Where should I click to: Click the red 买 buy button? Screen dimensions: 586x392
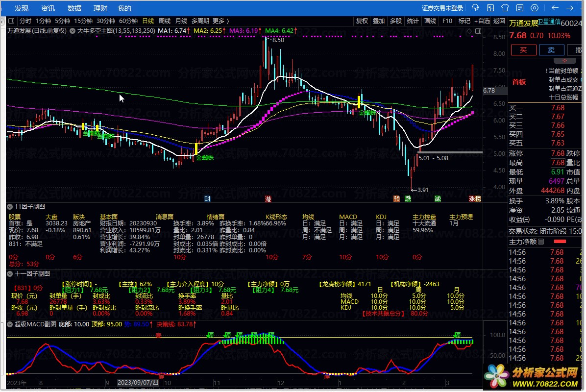pos(524,50)
